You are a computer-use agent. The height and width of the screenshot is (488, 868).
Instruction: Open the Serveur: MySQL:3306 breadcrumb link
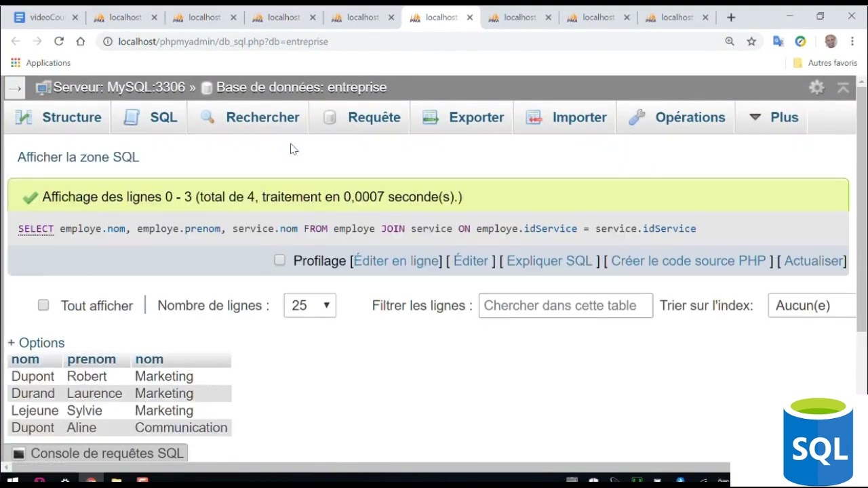coord(119,87)
